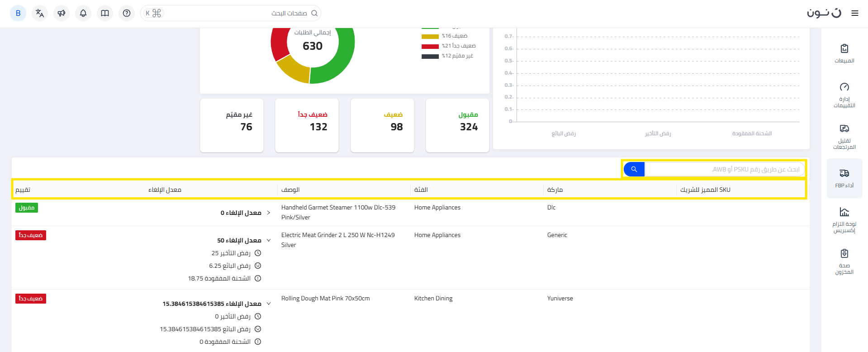The height and width of the screenshot is (352, 868).
Task: Collapse cancellation rate 15.38 row chevron
Action: (269, 304)
